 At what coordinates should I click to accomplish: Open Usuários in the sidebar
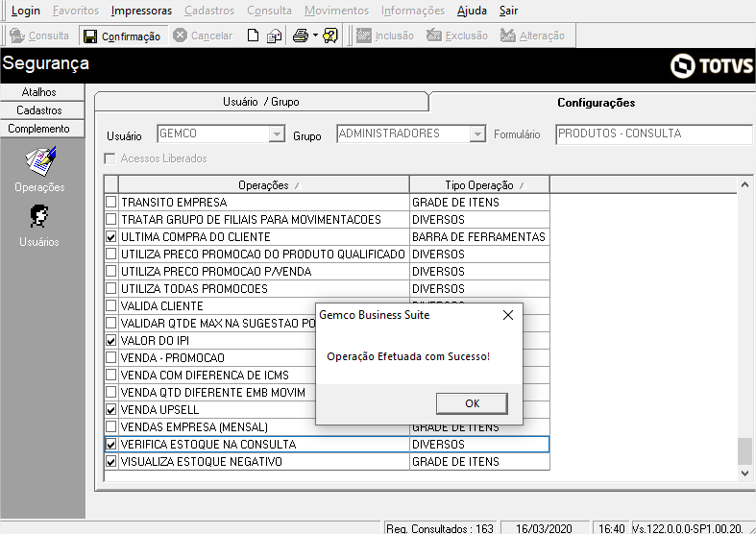tap(39, 226)
